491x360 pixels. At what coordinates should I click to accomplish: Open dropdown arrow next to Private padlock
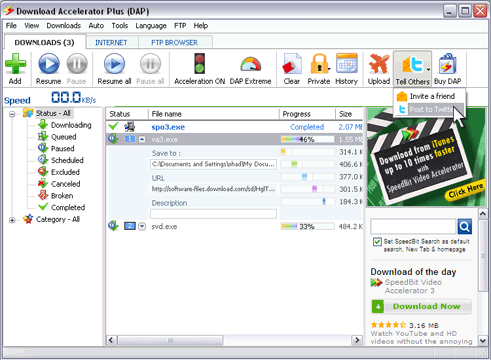click(x=329, y=69)
